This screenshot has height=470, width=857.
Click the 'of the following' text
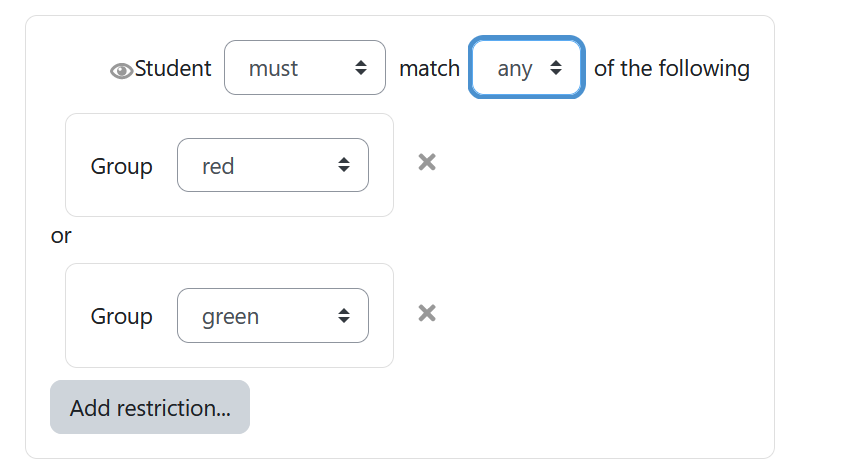click(672, 69)
